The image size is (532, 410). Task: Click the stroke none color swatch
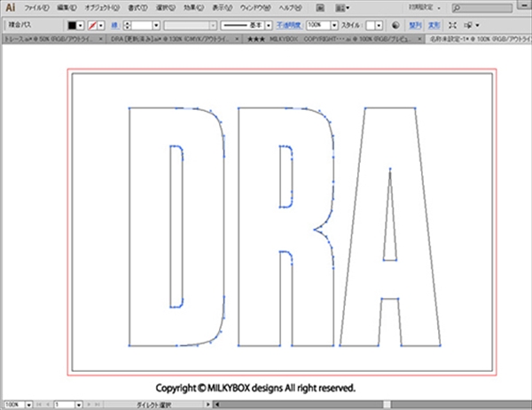[92, 25]
